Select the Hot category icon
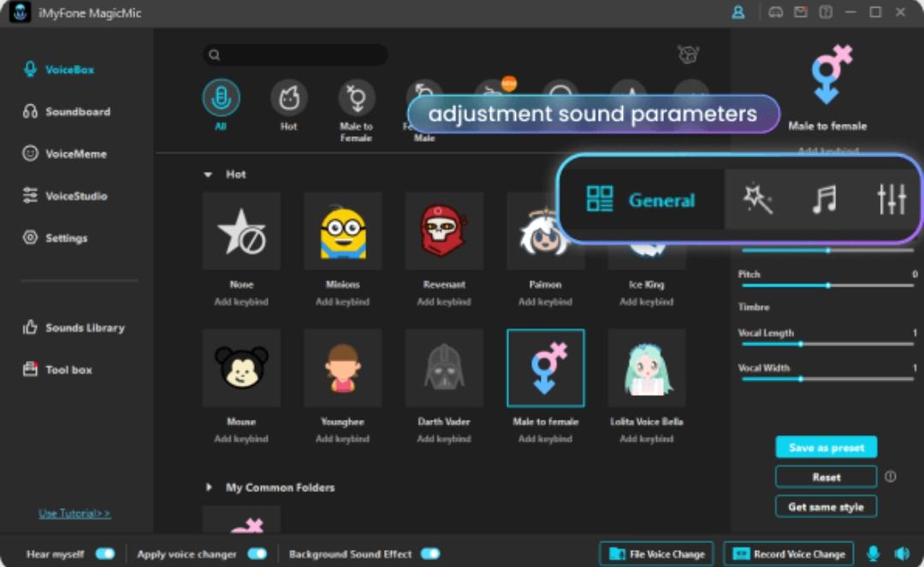Viewport: 924px width, 567px height. click(289, 97)
